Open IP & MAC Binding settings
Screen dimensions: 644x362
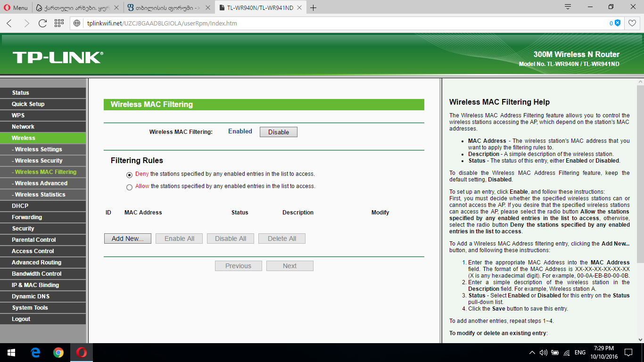pyautogui.click(x=43, y=285)
